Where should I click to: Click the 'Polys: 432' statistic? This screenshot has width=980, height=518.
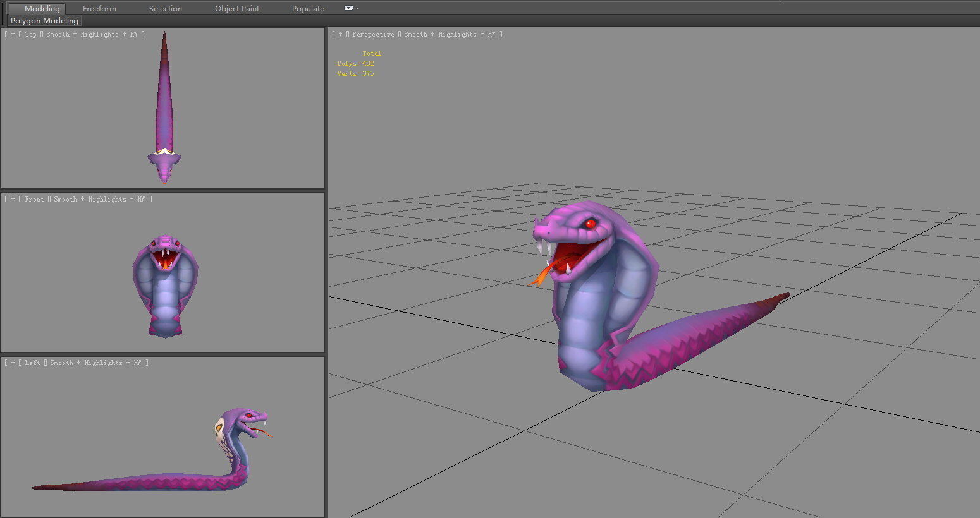click(x=355, y=64)
